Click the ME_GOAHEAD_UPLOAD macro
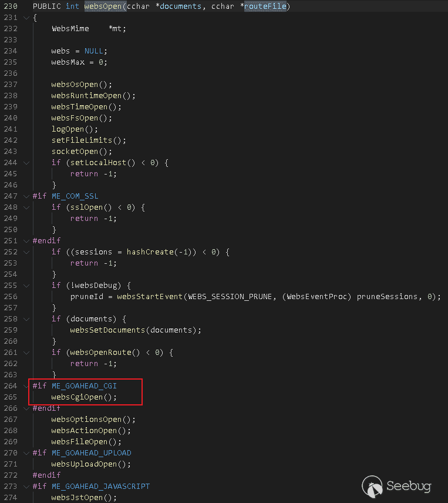448x503 pixels. click(92, 453)
